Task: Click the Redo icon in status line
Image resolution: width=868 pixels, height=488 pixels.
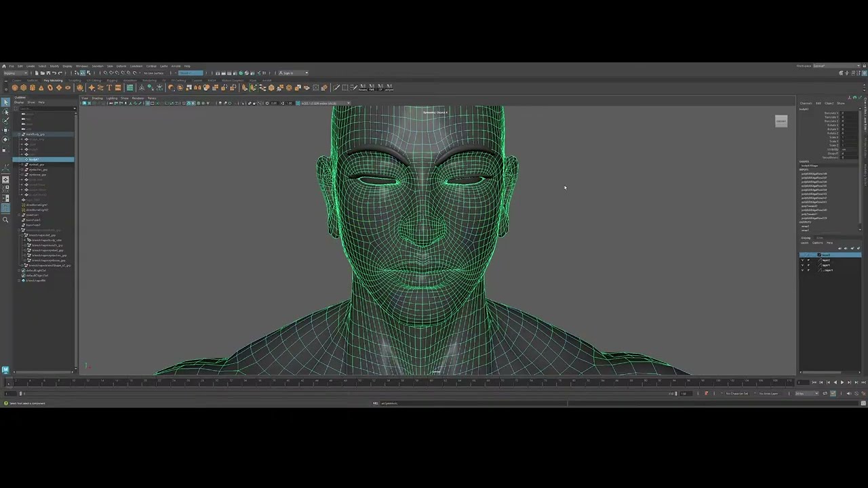Action: pyautogui.click(x=60, y=73)
